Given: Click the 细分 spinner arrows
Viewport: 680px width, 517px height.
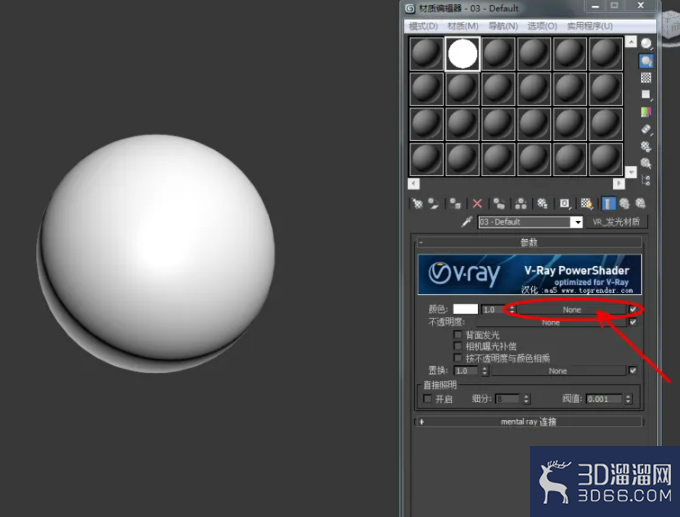Looking at the screenshot, I should [x=526, y=399].
